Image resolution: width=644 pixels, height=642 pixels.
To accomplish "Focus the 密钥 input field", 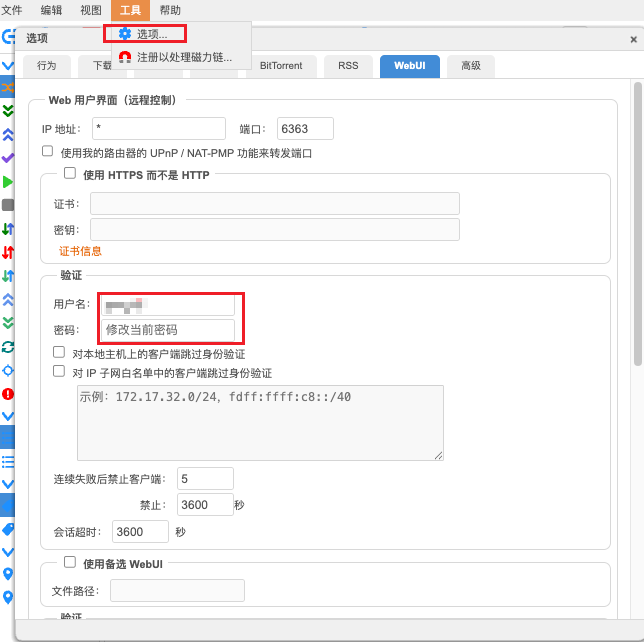I will coord(275,229).
